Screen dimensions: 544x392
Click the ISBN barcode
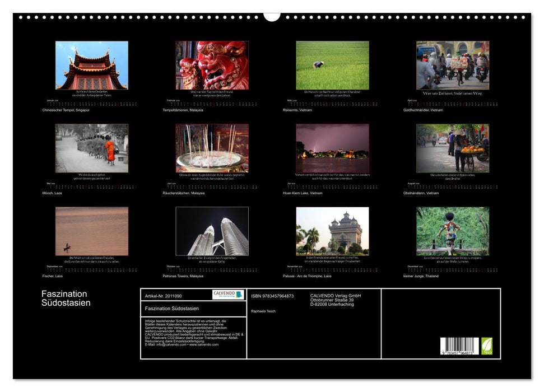click(459, 346)
